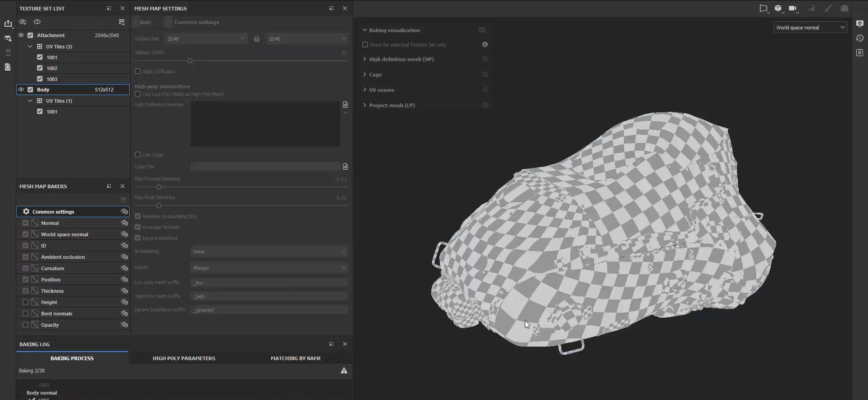Enable the Height baker checkbox

[x=25, y=302]
